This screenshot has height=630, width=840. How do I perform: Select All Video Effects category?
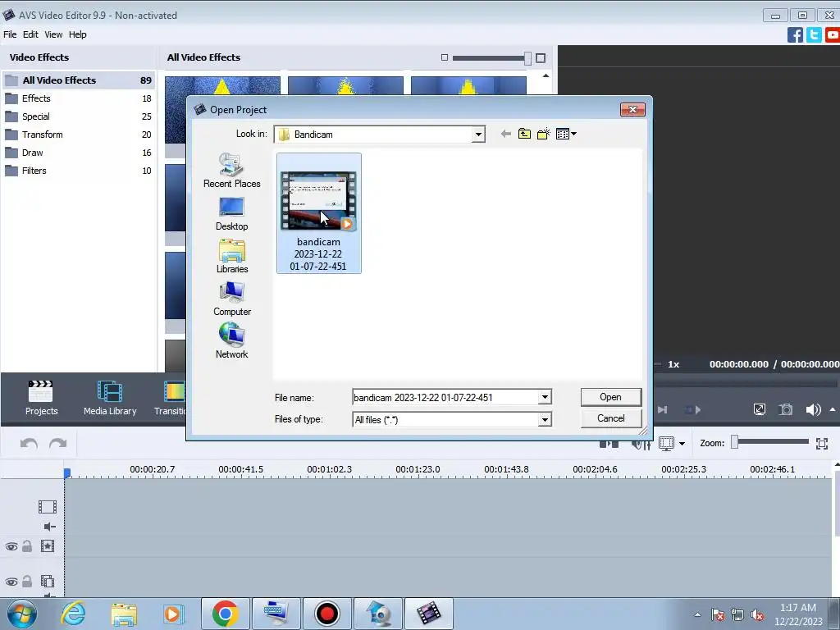click(x=79, y=80)
